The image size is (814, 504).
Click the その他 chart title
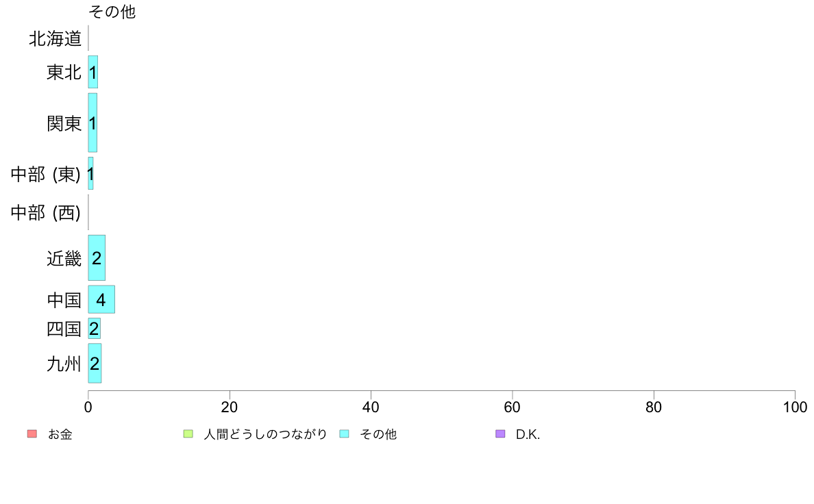(112, 12)
